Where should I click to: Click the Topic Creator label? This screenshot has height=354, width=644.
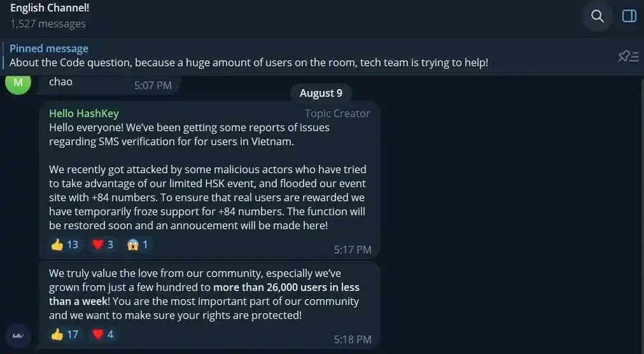337,113
